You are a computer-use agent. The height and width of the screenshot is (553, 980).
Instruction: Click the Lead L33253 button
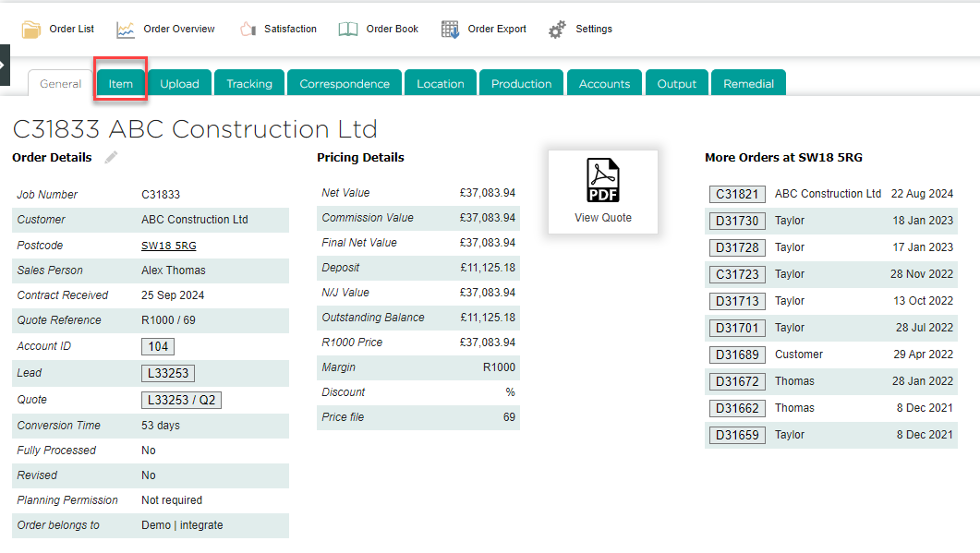tap(168, 373)
